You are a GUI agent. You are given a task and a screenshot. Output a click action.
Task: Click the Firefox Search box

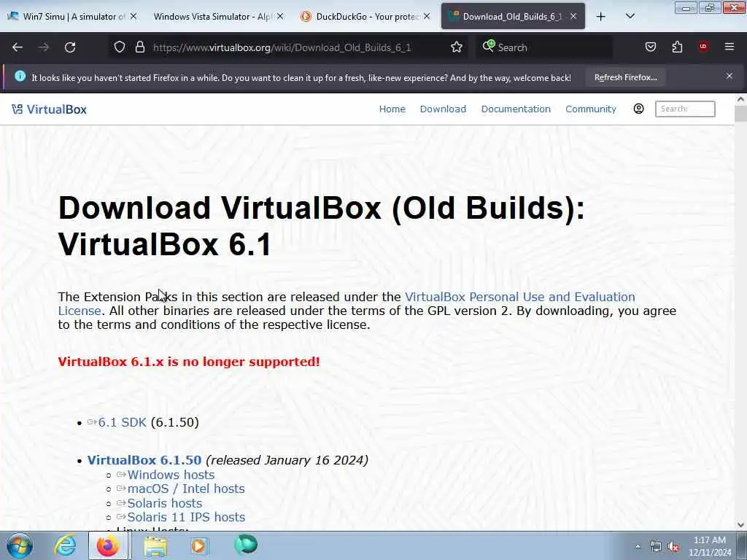tap(543, 47)
